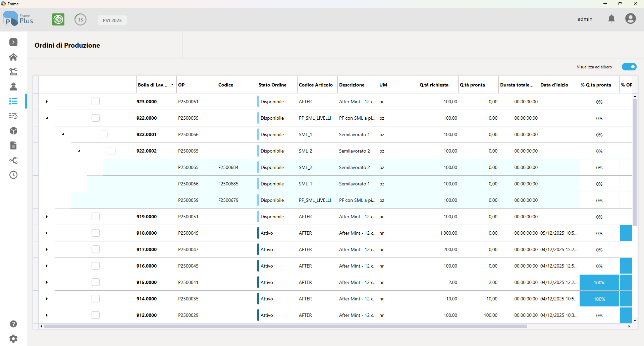Image resolution: width=644 pixels, height=346 pixels.
Task: Click the notifications bell icon
Action: click(611, 19)
